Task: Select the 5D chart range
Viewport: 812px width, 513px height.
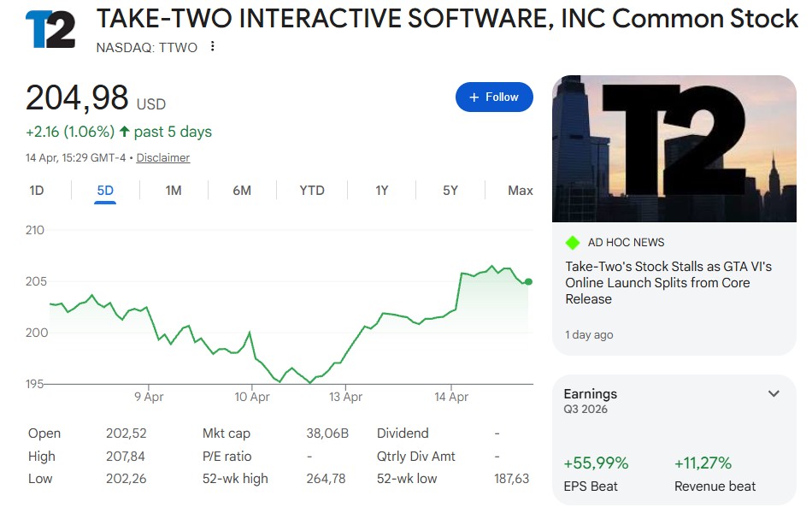Action: click(x=105, y=191)
